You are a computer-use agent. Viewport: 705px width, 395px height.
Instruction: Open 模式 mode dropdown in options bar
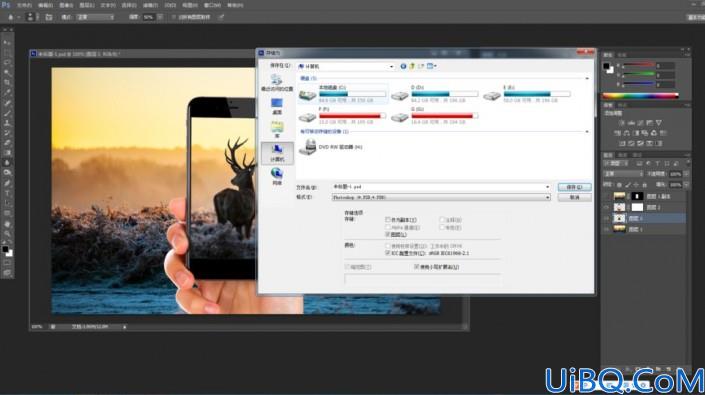[x=95, y=17]
